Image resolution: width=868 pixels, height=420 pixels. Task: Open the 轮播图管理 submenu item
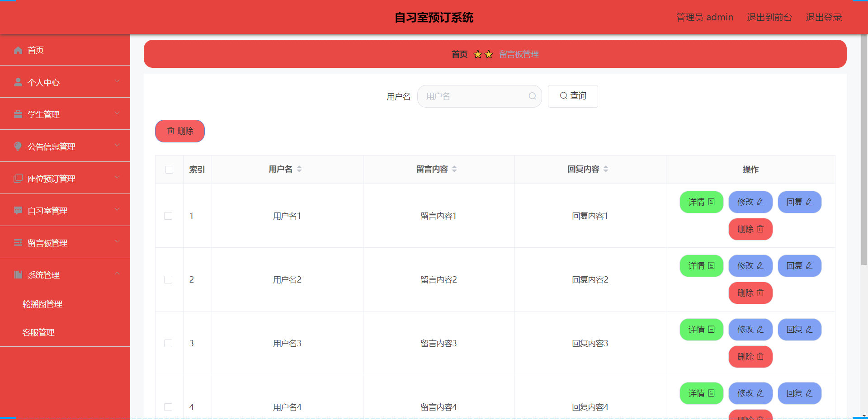pyautogui.click(x=42, y=304)
